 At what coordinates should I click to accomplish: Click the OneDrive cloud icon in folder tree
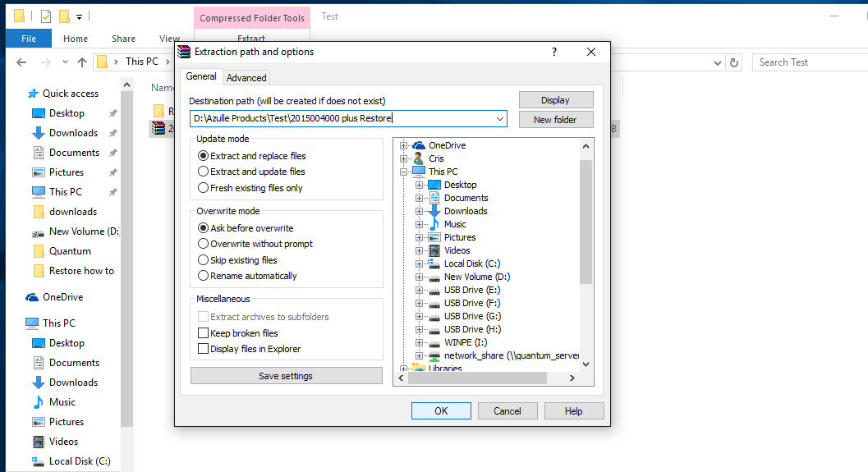tap(419, 145)
